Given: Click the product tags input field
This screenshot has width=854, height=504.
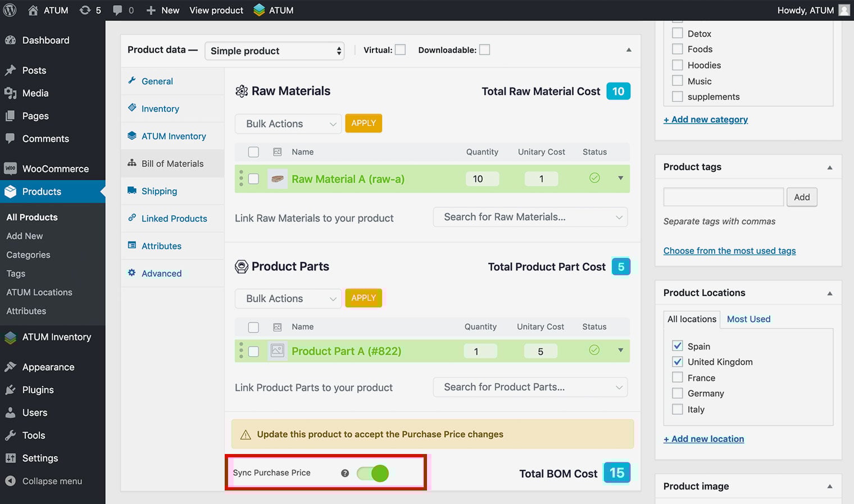Looking at the screenshot, I should click(x=723, y=197).
